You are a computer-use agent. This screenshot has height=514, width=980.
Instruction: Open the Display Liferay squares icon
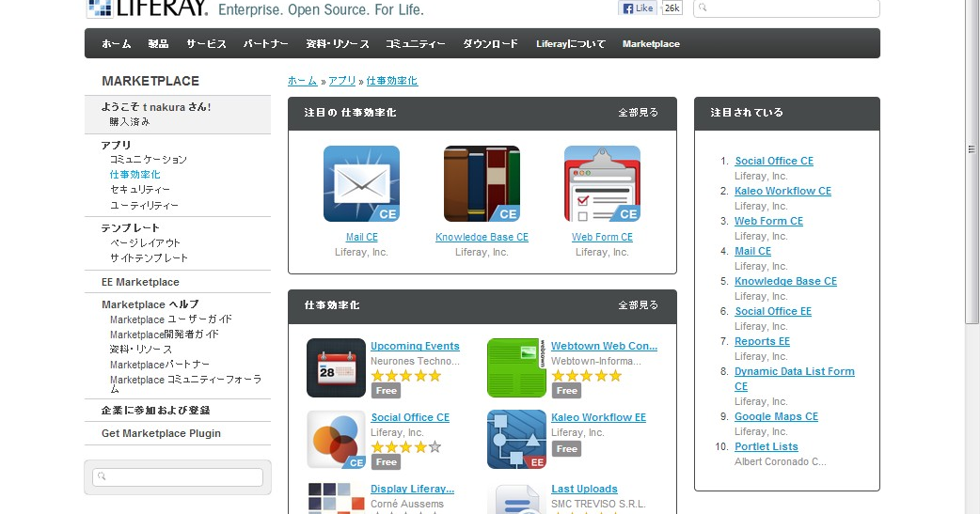point(337,498)
